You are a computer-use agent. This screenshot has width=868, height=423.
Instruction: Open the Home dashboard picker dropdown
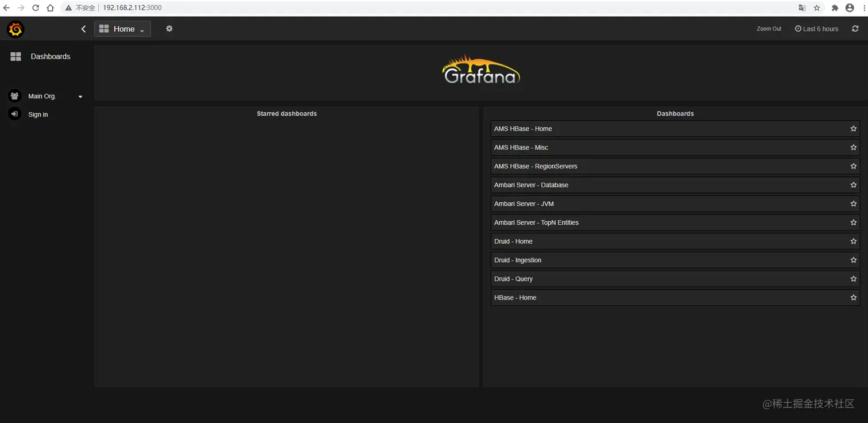(x=122, y=29)
